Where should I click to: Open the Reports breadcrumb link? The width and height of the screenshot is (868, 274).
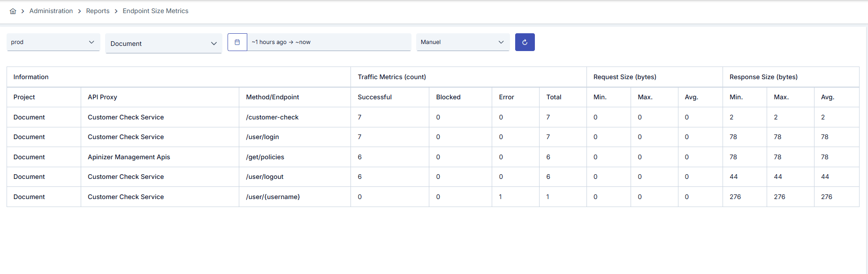pos(98,11)
